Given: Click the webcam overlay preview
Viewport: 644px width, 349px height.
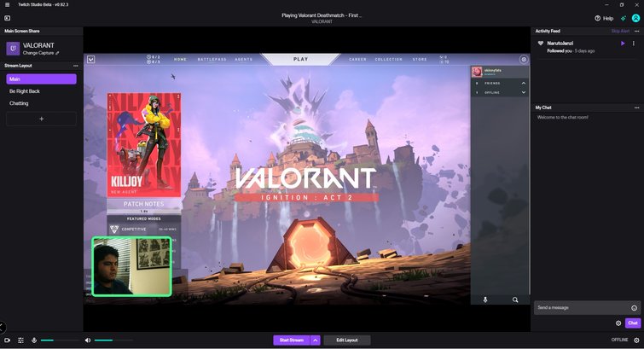Looking at the screenshot, I should 131,266.
